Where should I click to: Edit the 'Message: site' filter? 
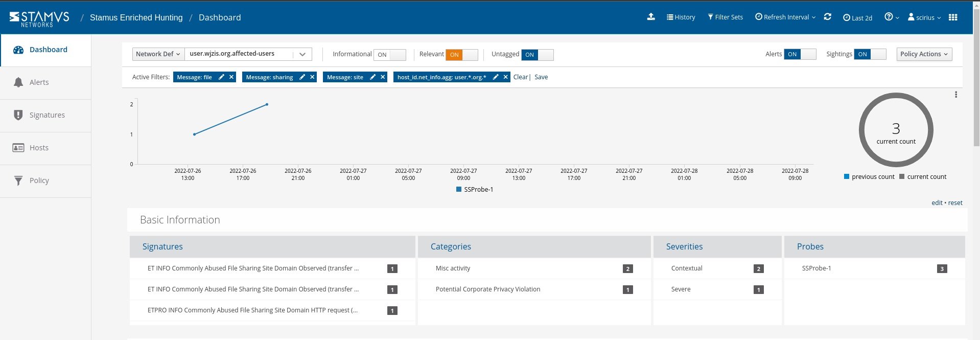click(x=372, y=77)
